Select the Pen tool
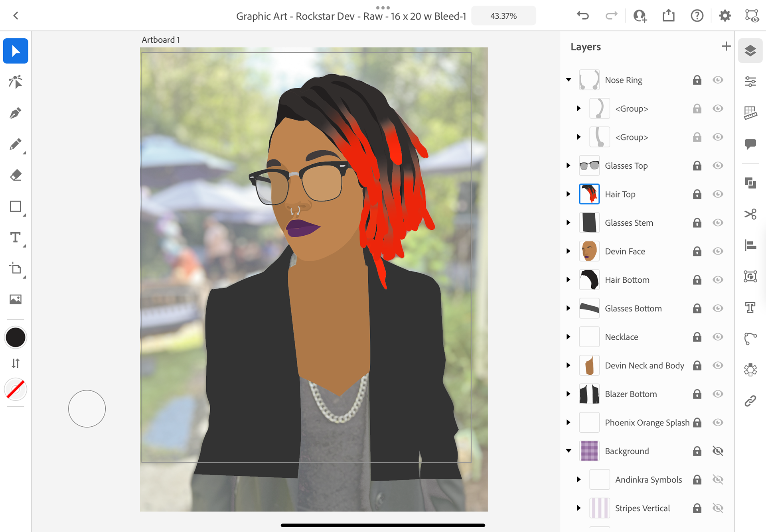Image resolution: width=766 pixels, height=532 pixels. click(x=15, y=113)
